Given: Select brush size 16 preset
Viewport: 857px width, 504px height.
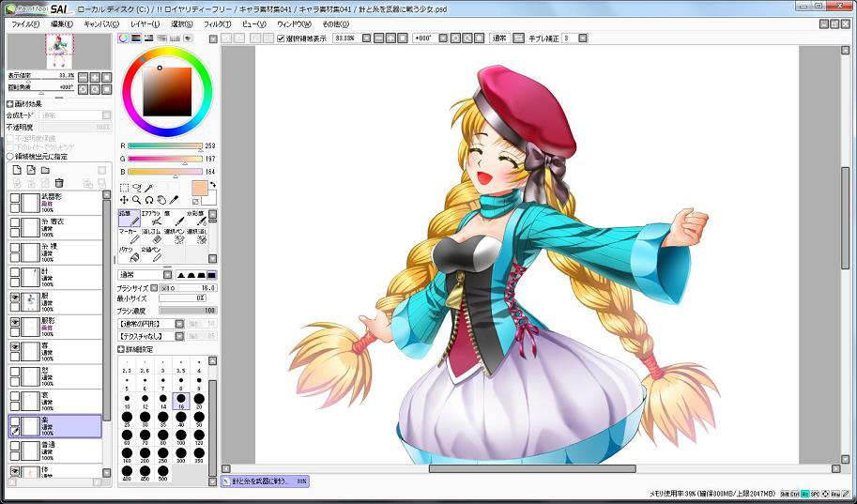Looking at the screenshot, I should coord(180,400).
